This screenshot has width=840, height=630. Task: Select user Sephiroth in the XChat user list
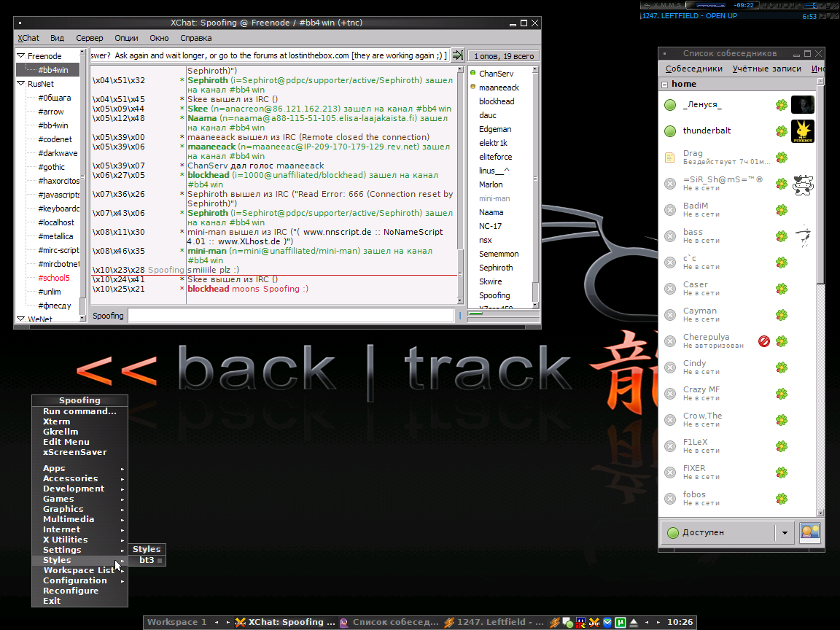click(496, 268)
